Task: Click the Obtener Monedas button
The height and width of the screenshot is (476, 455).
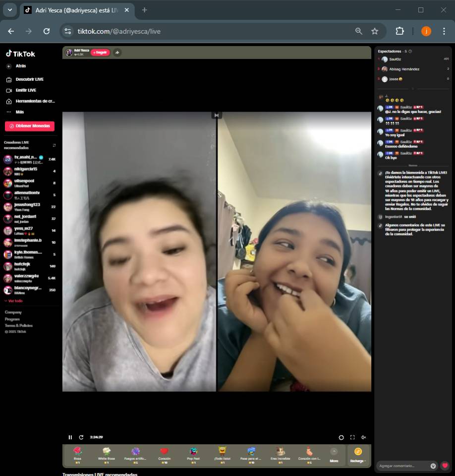Action: [x=30, y=126]
